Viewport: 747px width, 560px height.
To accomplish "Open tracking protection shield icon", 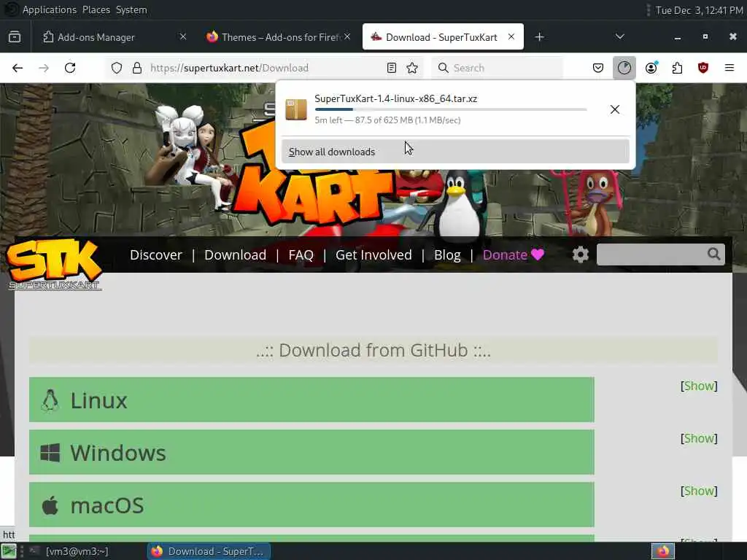I will click(x=117, y=68).
